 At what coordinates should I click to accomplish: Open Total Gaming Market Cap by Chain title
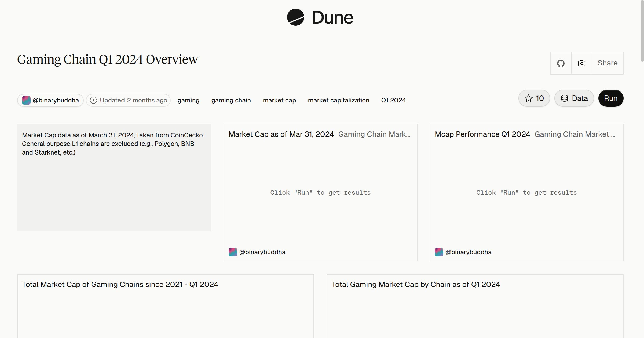(x=416, y=284)
